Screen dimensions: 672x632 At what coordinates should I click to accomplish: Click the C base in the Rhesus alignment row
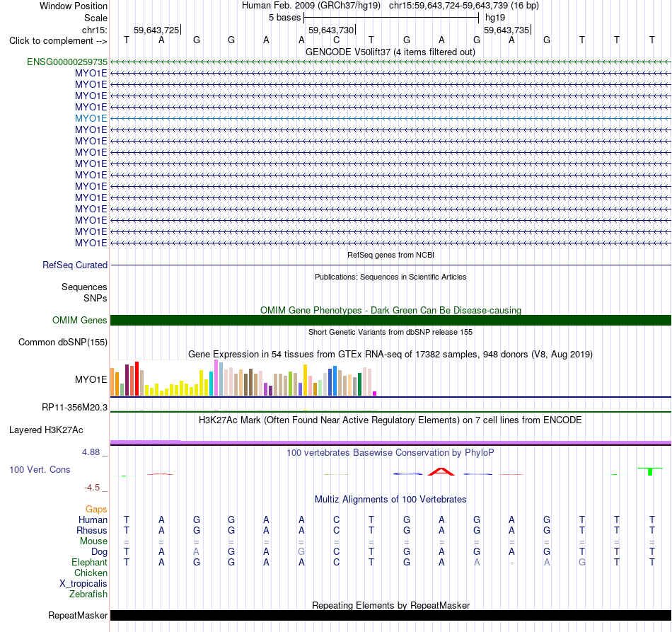pyautogui.click(x=337, y=530)
